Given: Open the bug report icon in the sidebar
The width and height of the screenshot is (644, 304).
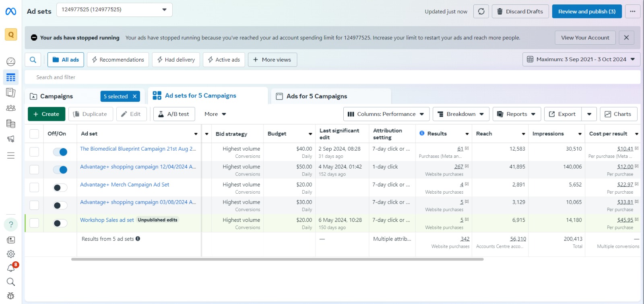Looking at the screenshot, I should coord(11,296).
